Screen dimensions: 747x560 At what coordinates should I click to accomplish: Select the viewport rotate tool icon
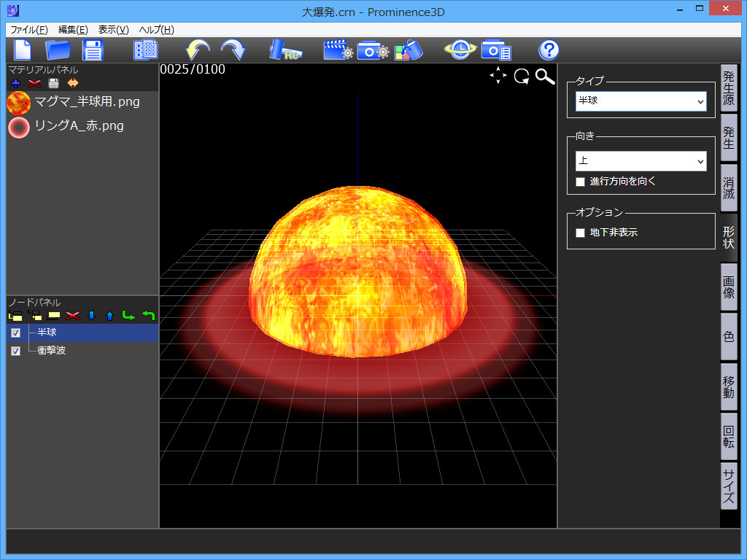[x=521, y=77]
